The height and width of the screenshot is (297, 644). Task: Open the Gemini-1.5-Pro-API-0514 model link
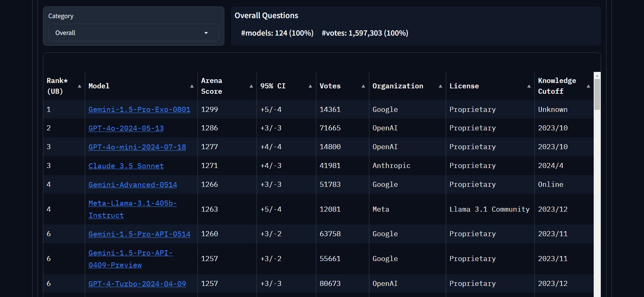(x=139, y=234)
